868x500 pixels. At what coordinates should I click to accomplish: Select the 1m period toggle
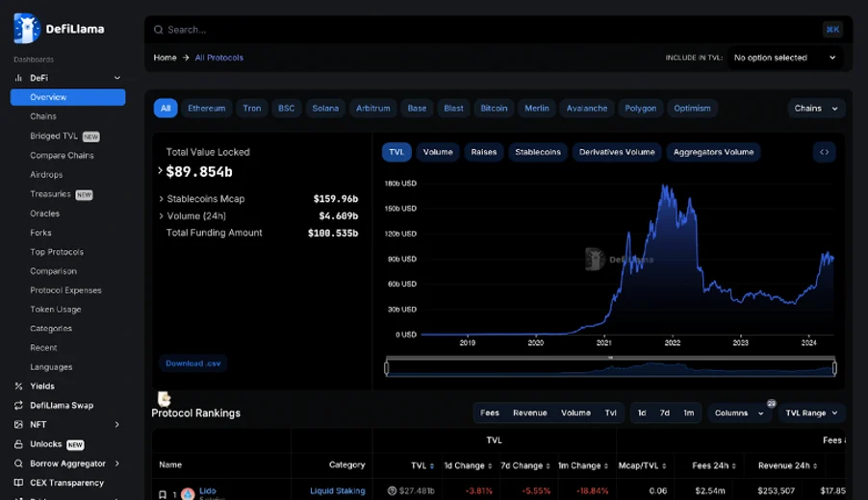tap(689, 413)
